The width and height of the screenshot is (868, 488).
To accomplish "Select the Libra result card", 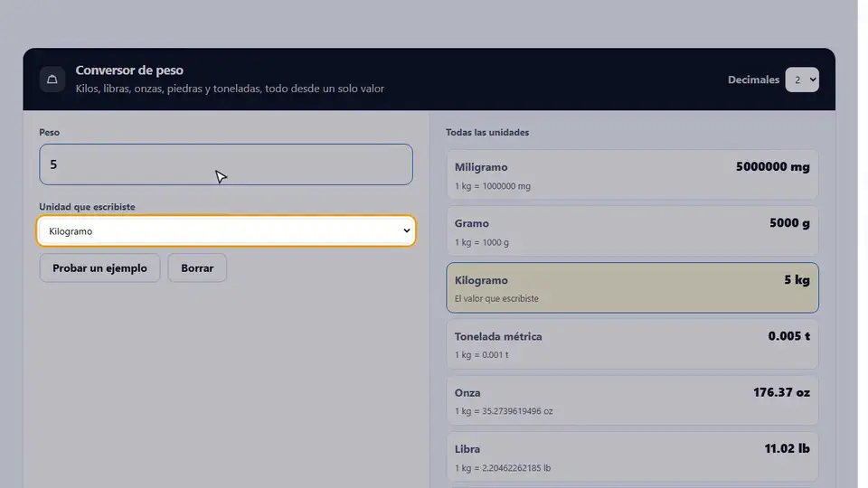I will (x=632, y=457).
